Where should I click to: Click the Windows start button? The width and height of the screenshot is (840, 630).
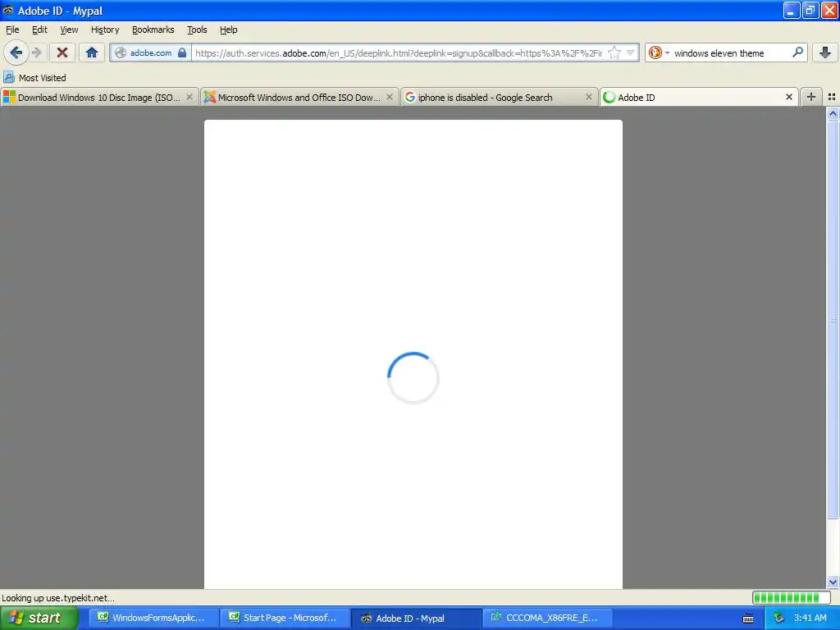tap(39, 618)
